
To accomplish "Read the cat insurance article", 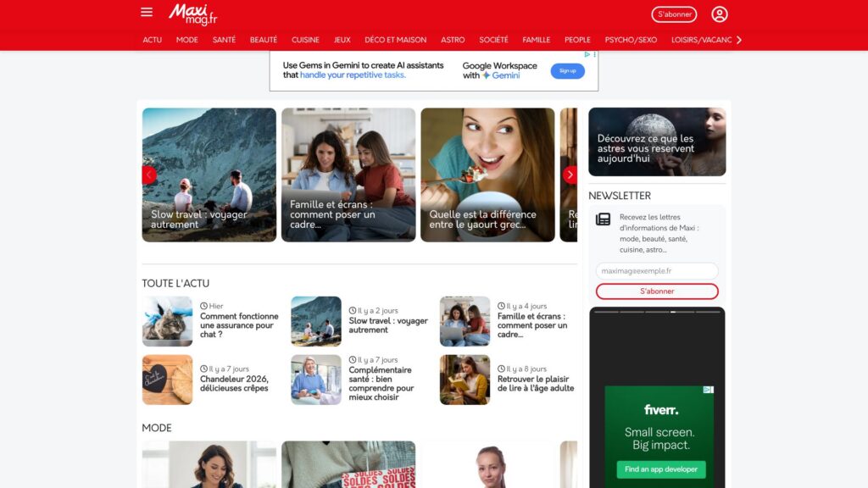I will coord(238,324).
